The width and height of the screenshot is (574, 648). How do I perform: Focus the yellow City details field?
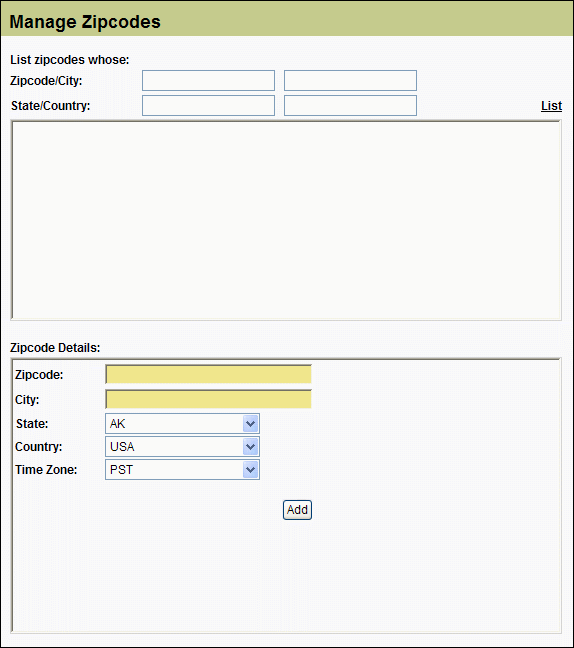coord(208,400)
